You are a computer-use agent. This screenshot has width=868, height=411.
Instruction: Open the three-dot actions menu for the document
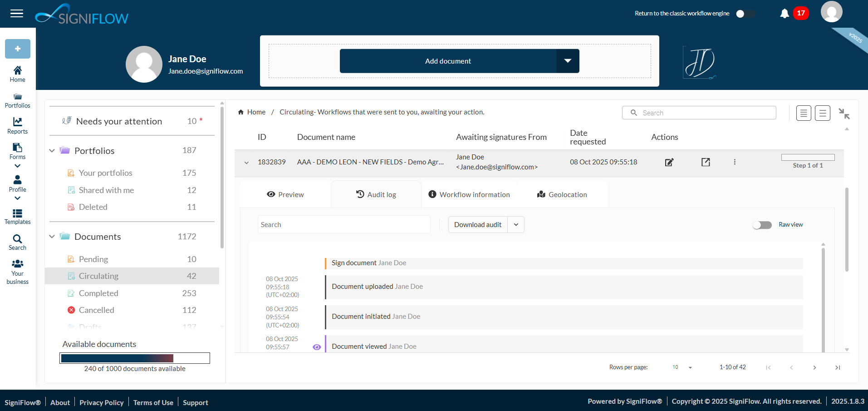tap(735, 162)
